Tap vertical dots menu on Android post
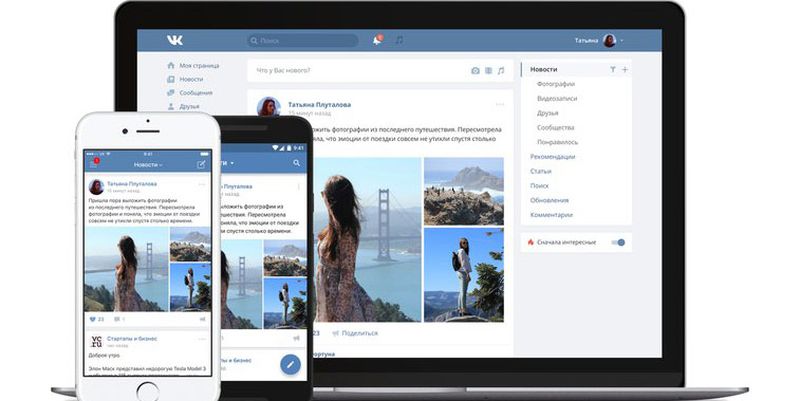Image resolution: width=800 pixels, height=401 pixels. [x=299, y=187]
